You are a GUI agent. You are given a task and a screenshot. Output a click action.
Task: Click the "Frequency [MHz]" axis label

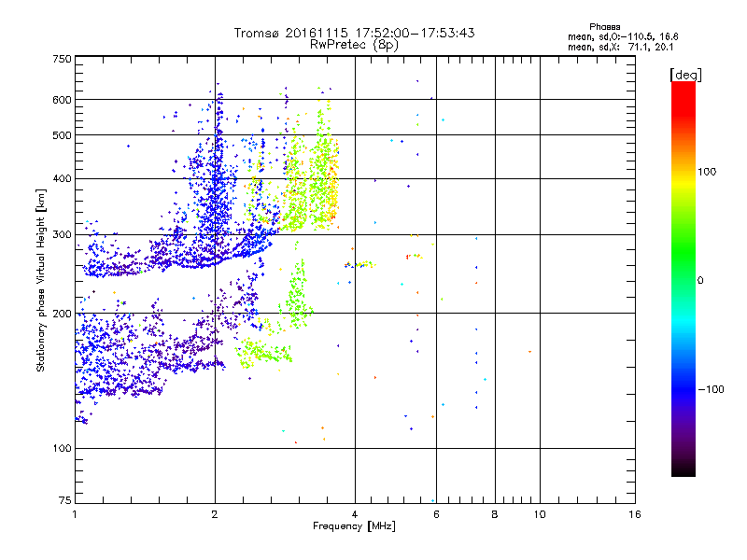coord(354,526)
